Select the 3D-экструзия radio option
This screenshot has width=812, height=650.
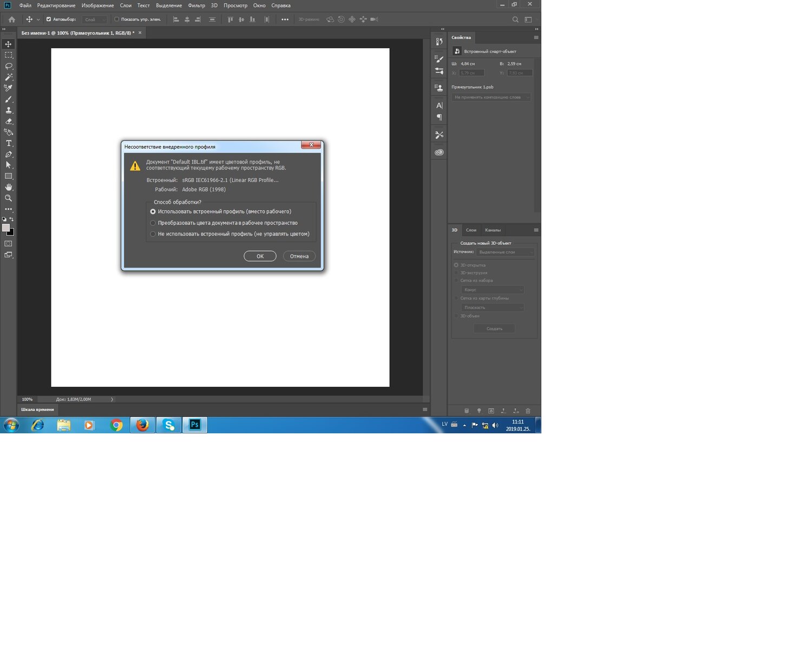(456, 273)
